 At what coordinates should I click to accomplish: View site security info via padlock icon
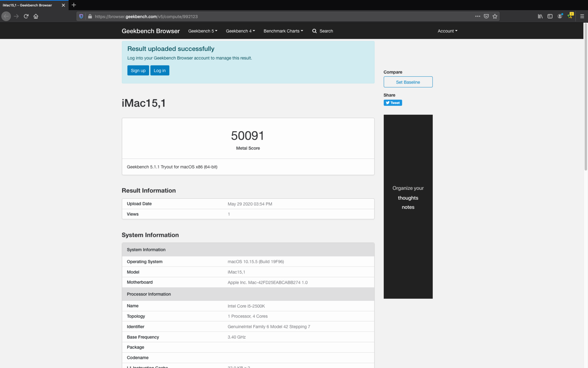(90, 16)
